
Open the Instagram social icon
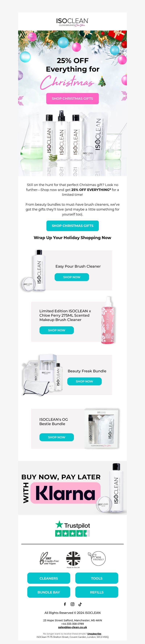click(x=72, y=604)
